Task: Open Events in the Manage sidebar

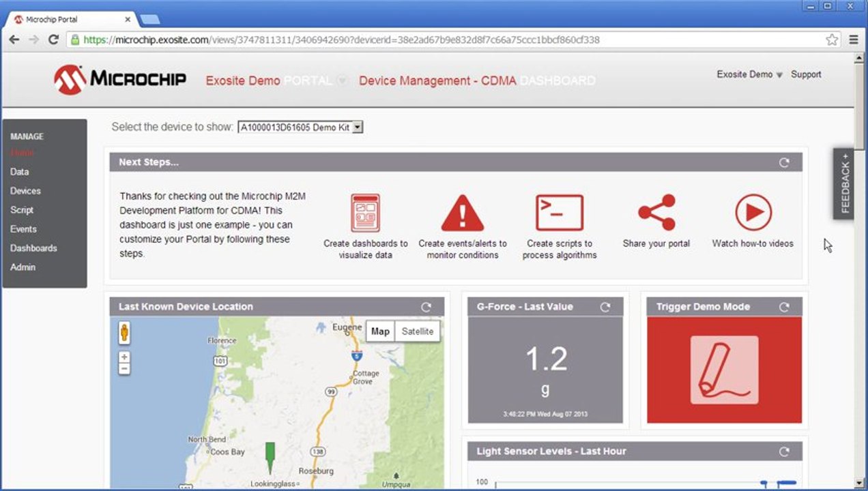Action: [x=23, y=229]
